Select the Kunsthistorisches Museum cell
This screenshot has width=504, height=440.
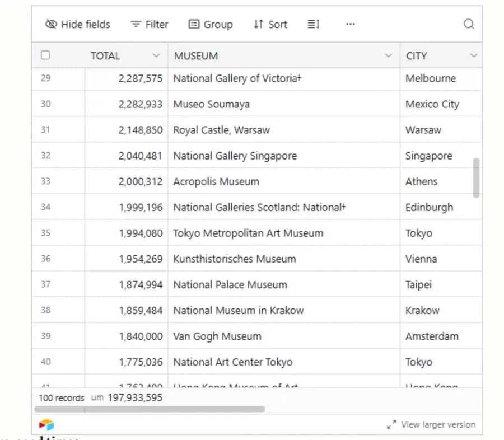coord(284,259)
